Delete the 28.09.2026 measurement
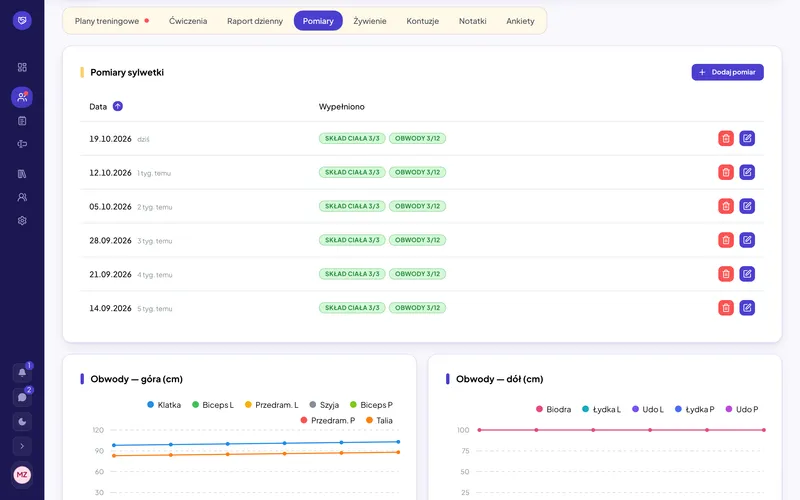This screenshot has width=800, height=500. click(x=726, y=240)
